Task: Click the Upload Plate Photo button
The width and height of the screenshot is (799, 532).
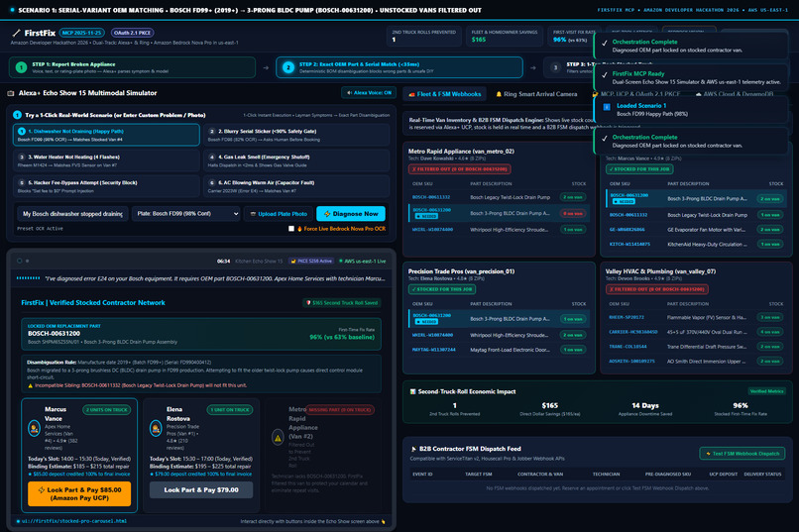Action: pos(279,214)
